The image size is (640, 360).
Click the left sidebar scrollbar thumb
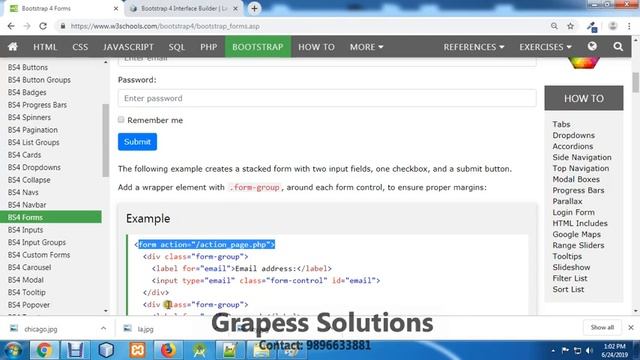(106, 140)
